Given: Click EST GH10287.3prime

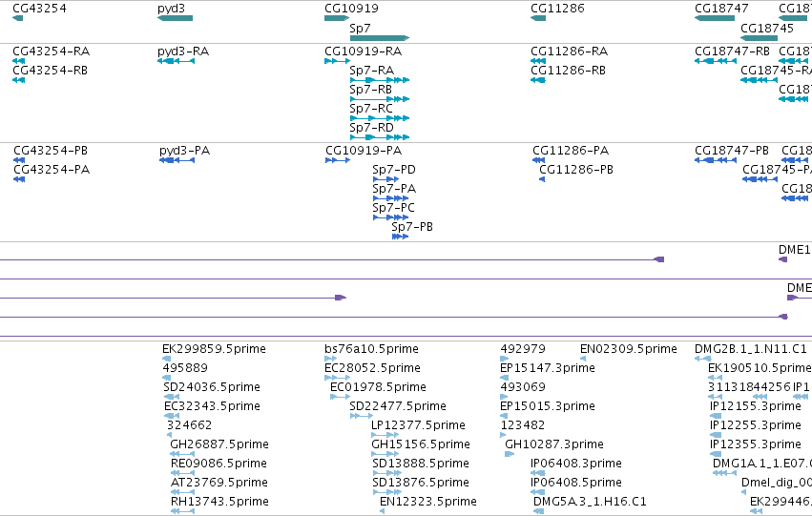Looking at the screenshot, I should click(554, 444).
